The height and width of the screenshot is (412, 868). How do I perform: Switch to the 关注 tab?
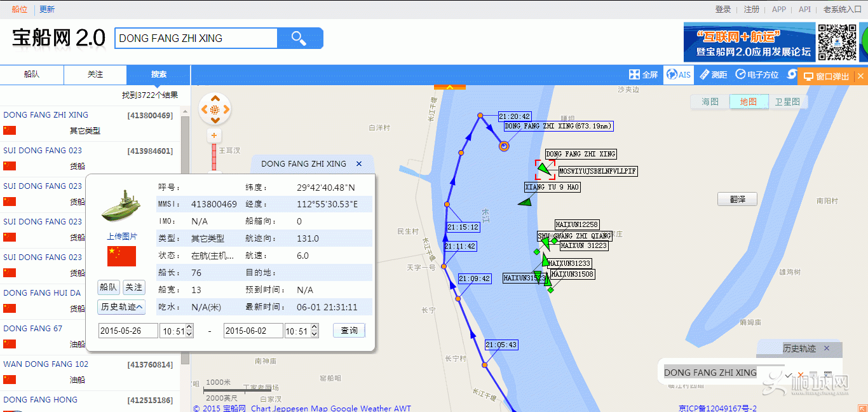(x=95, y=74)
